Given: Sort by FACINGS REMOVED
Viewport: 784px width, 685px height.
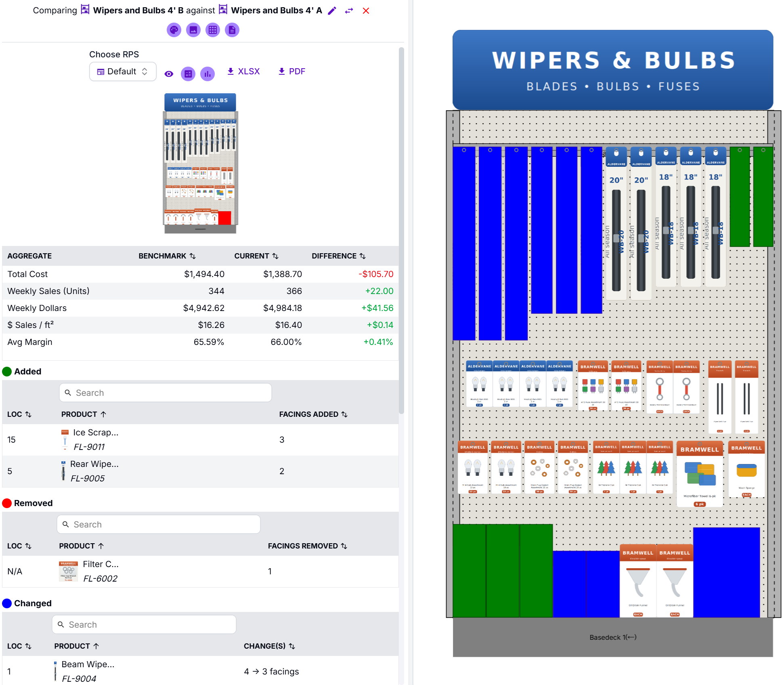Looking at the screenshot, I should pyautogui.click(x=308, y=546).
